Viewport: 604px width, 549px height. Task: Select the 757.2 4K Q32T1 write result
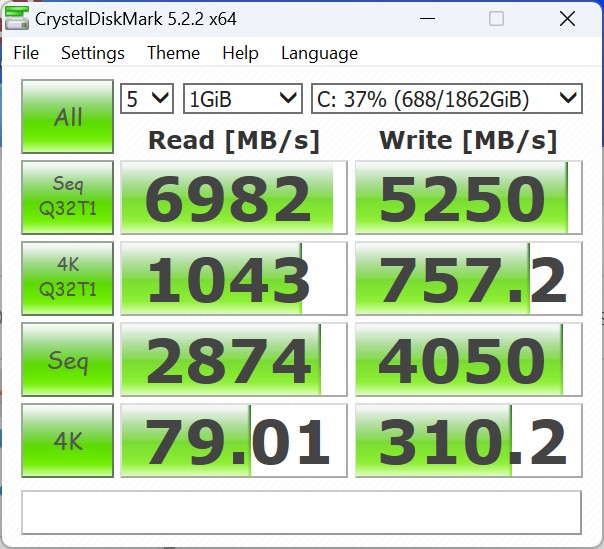point(466,279)
